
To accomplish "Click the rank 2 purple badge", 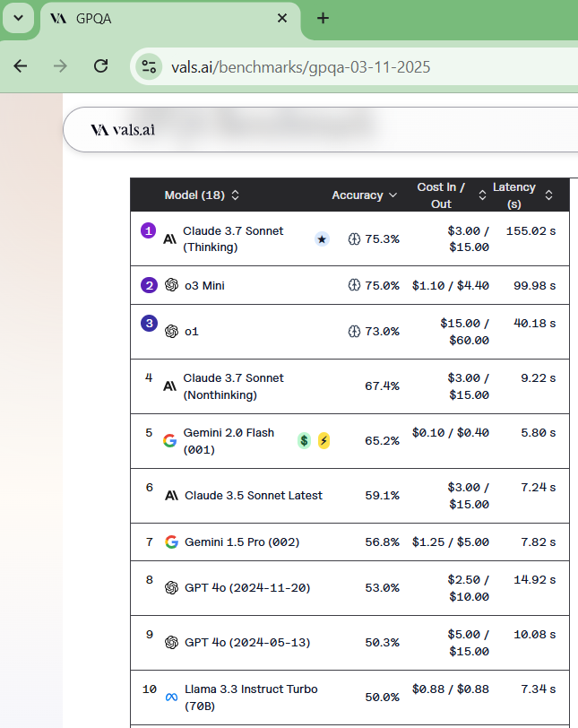I will tap(149, 285).
